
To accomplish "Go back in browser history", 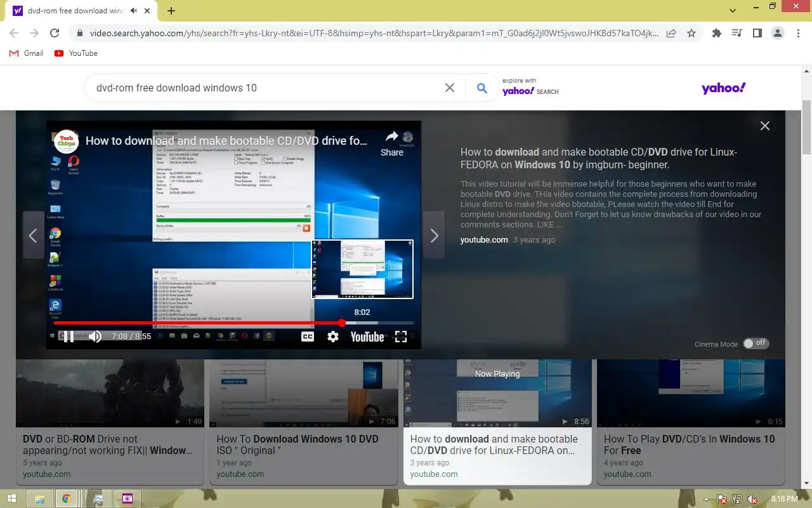I will [14, 33].
